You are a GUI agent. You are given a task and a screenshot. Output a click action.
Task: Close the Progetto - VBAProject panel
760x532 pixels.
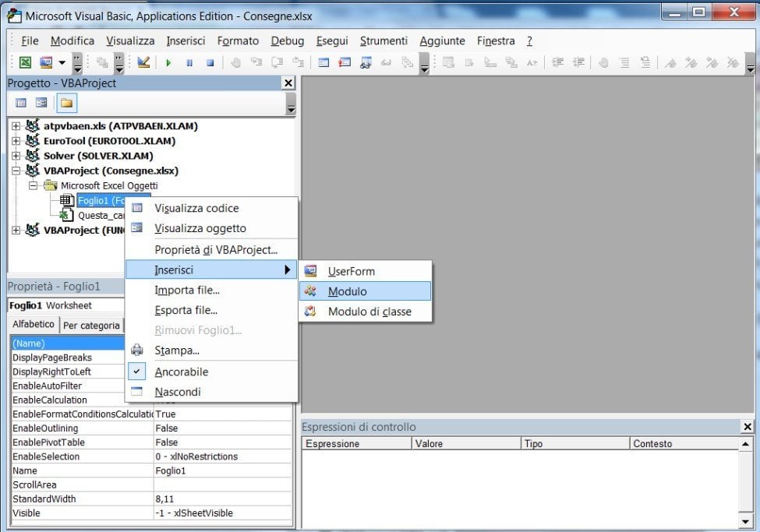point(288,83)
